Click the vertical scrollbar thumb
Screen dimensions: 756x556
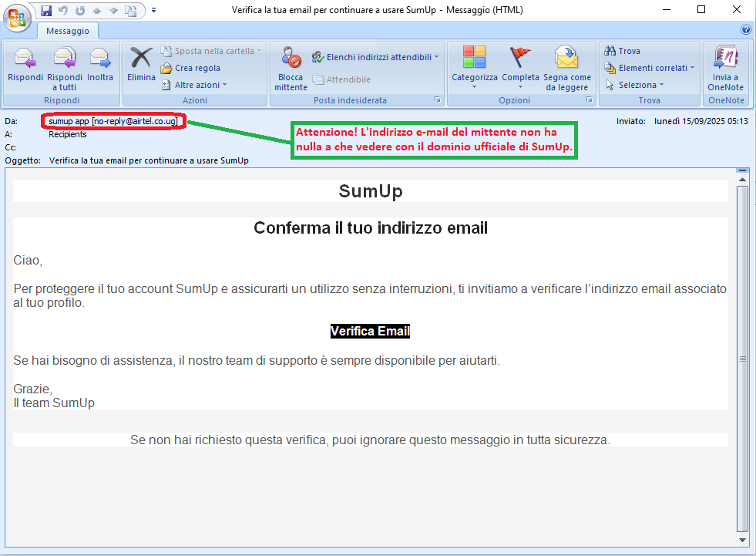[x=742, y=359]
